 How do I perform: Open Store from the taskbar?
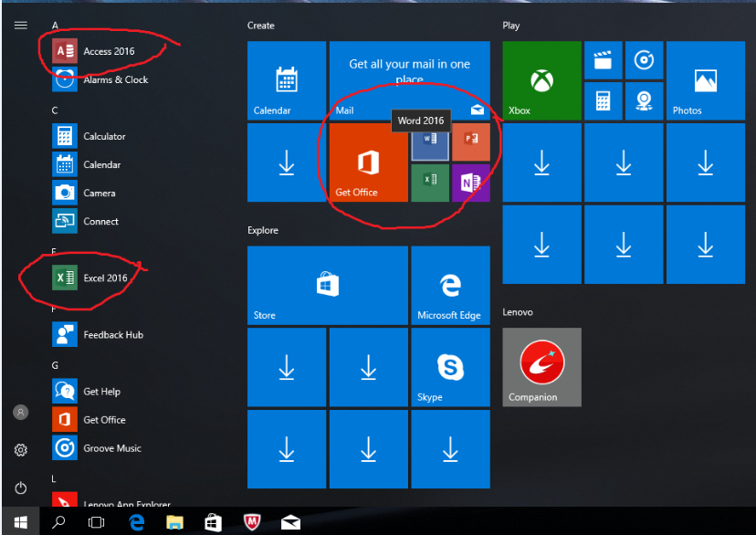pos(213,522)
